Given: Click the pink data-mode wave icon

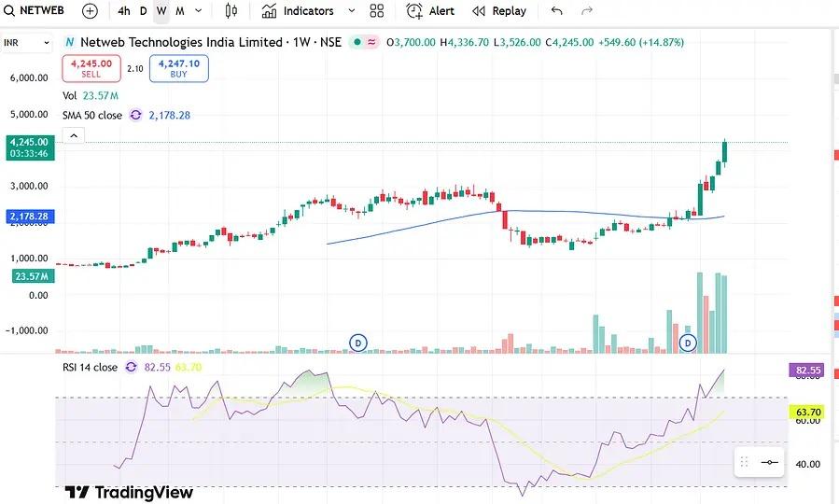Looking at the screenshot, I should pos(371,42).
